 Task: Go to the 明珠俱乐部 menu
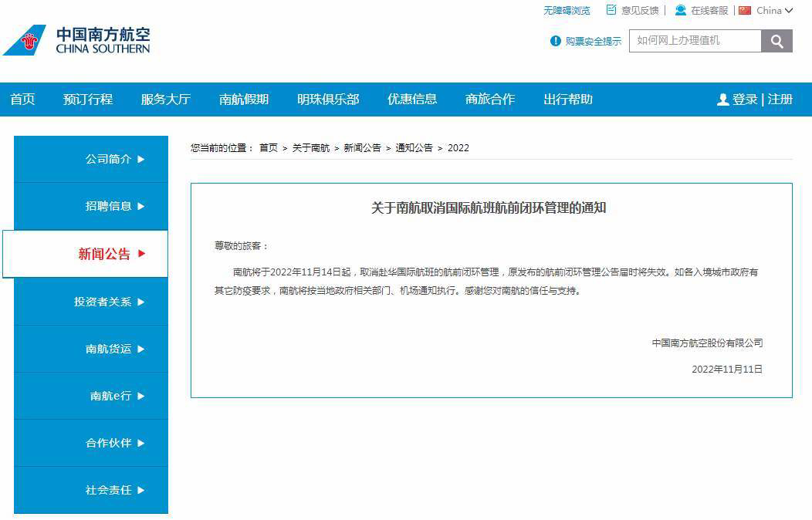[328, 100]
